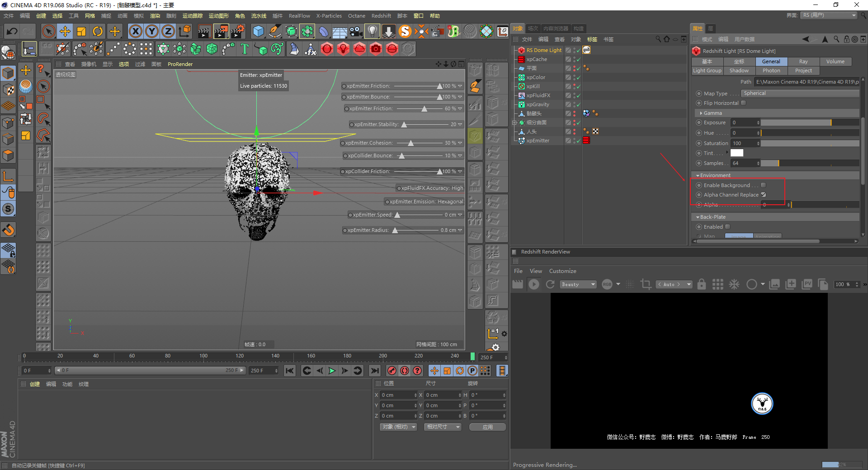
Task: Start Redshift RenderView render play button
Action: (534, 284)
